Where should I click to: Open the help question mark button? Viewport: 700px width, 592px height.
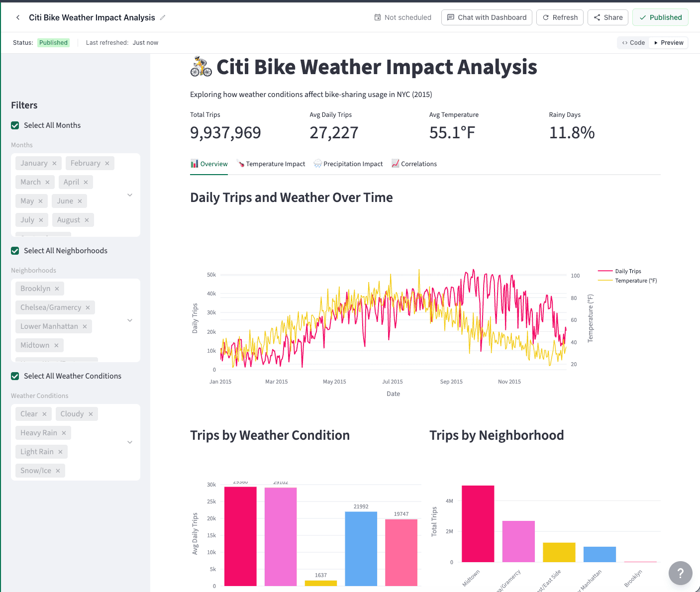click(x=680, y=573)
